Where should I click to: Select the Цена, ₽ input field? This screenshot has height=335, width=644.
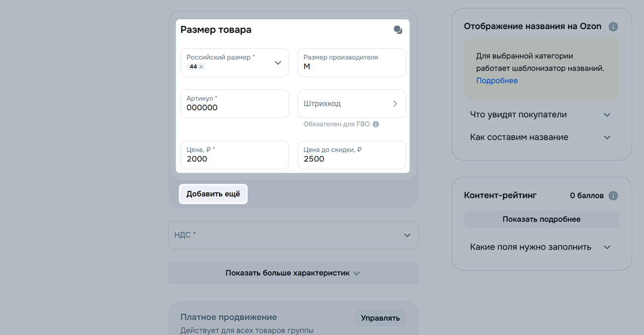(234, 159)
